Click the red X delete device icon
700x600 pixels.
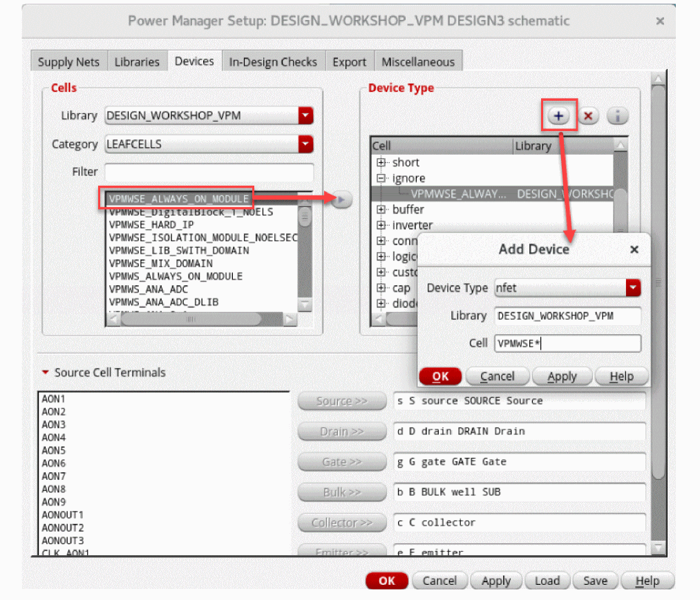coord(588,116)
